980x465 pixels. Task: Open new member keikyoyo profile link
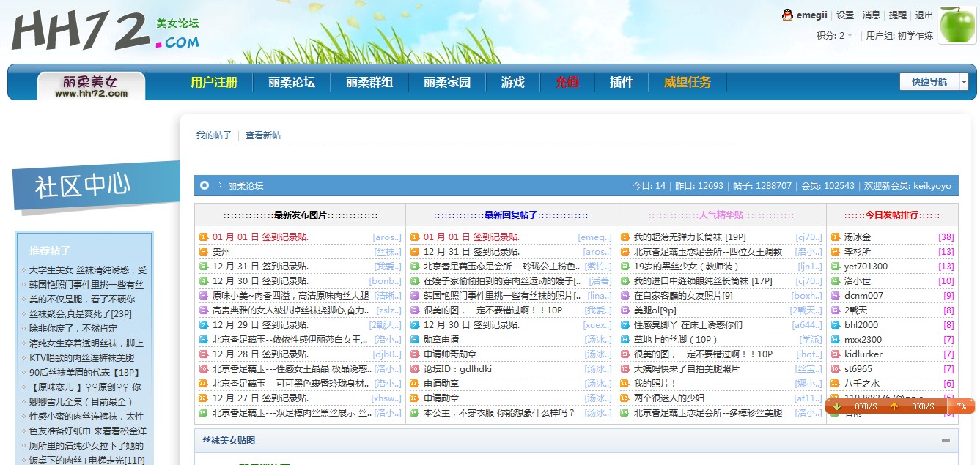pos(932,186)
